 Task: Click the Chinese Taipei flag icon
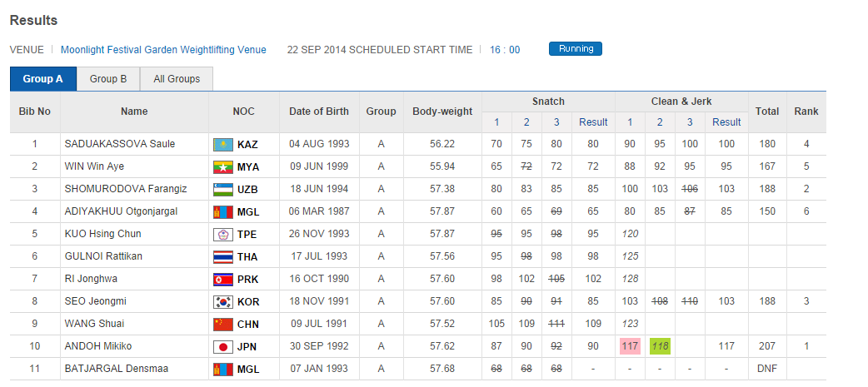[x=222, y=235]
